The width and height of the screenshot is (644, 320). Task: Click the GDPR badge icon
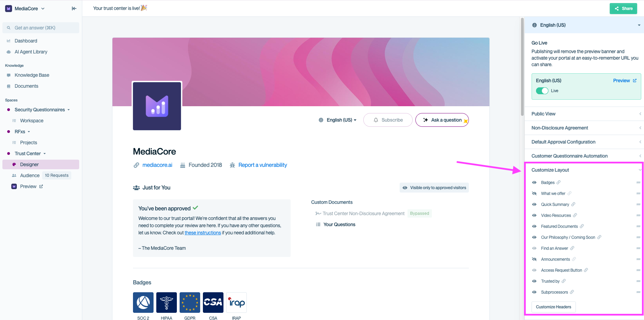(x=190, y=303)
